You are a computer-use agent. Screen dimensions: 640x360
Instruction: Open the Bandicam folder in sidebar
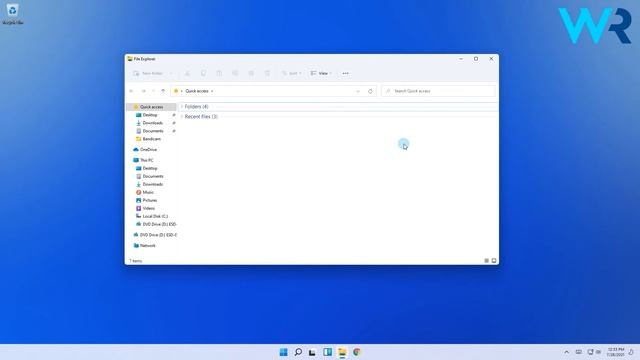151,139
